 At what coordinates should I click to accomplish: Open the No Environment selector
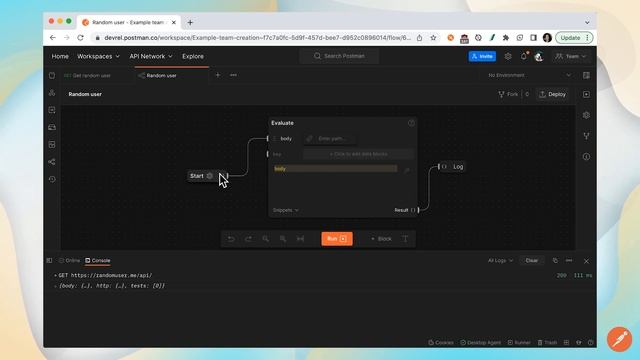coord(529,76)
